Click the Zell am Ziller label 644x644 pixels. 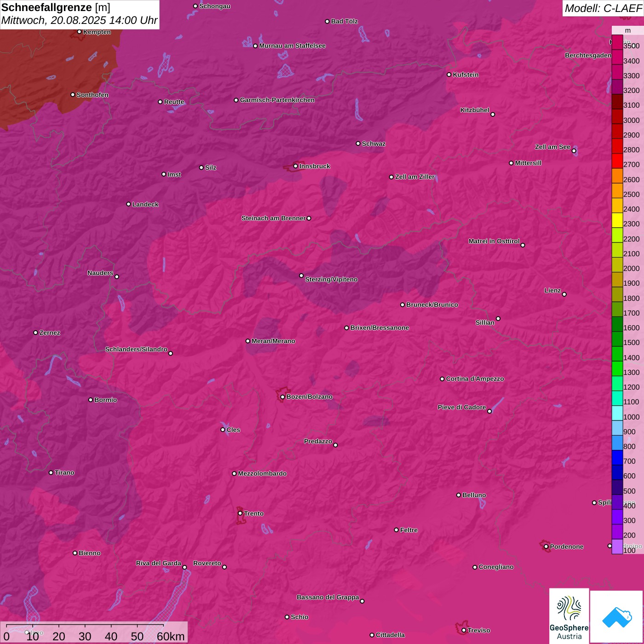click(415, 177)
